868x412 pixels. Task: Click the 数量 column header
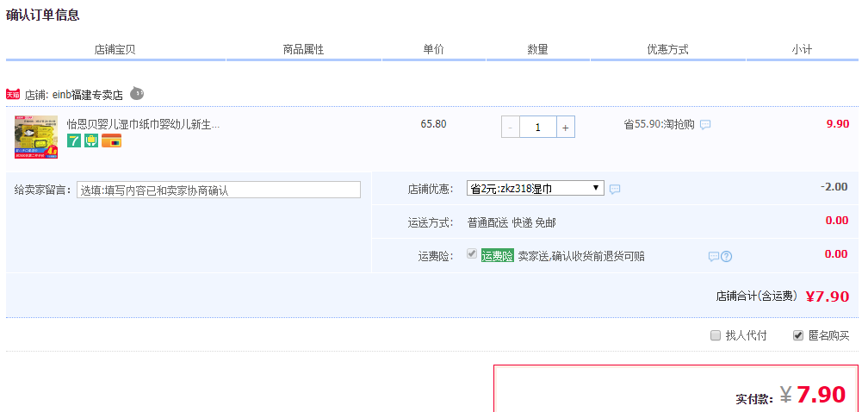[x=537, y=49]
